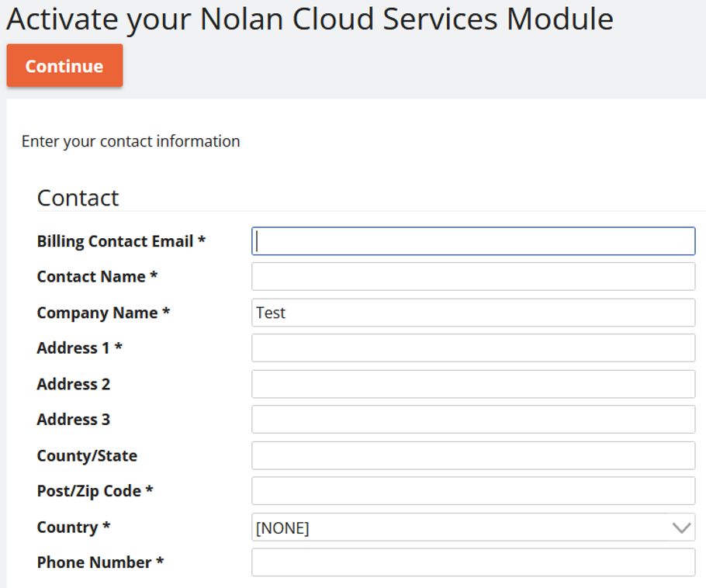Screen dimensions: 706x588
Task: Click the page title about Nolan Cloud Services
Action: pyautogui.click(x=310, y=19)
